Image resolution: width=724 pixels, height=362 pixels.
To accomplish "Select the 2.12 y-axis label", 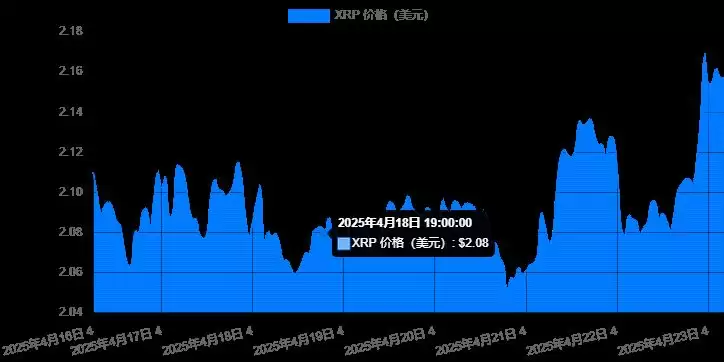I will pyautogui.click(x=71, y=152).
